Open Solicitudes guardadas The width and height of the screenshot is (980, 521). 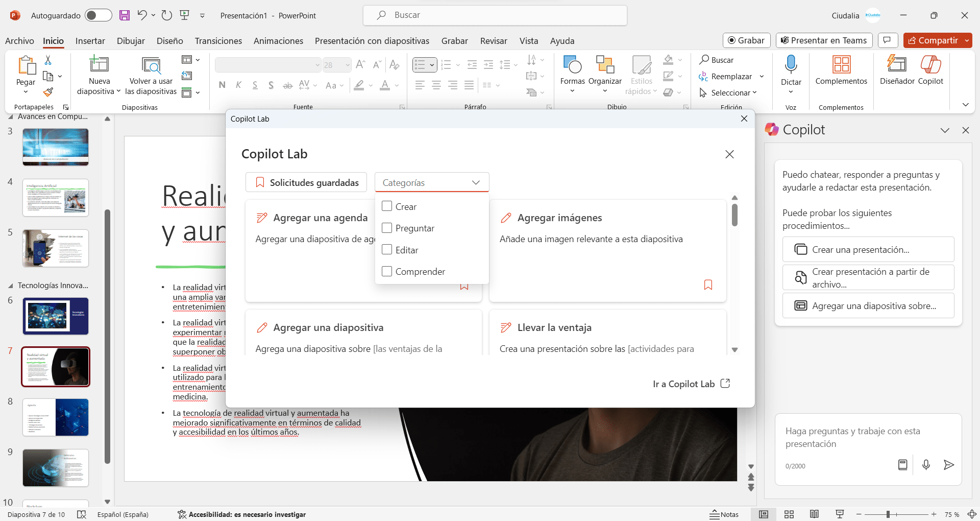(x=306, y=182)
